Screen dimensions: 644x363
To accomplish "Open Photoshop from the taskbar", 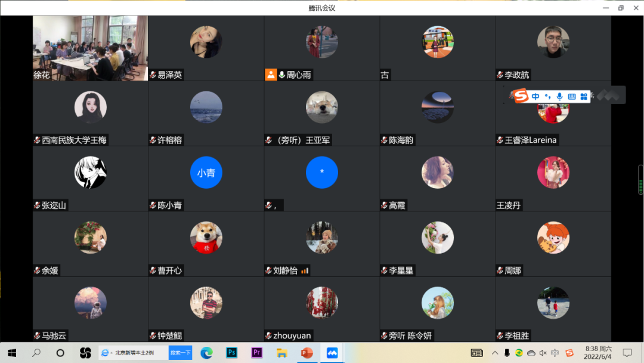I will pos(232,353).
